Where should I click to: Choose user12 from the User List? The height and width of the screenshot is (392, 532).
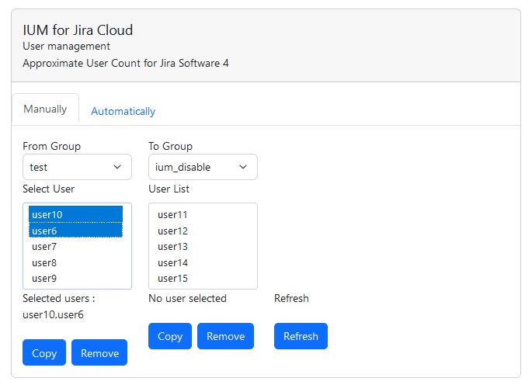pyautogui.click(x=202, y=231)
